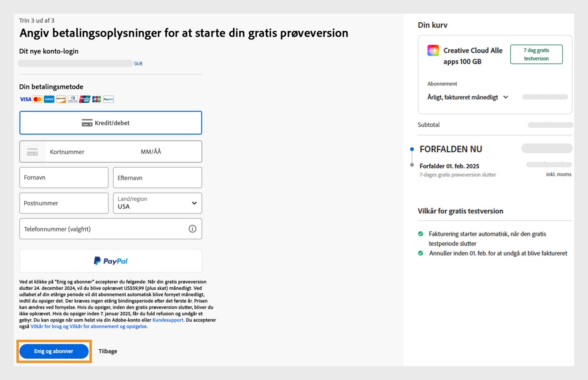Click the inkl. moms text
588x380 pixels.
[x=559, y=174]
